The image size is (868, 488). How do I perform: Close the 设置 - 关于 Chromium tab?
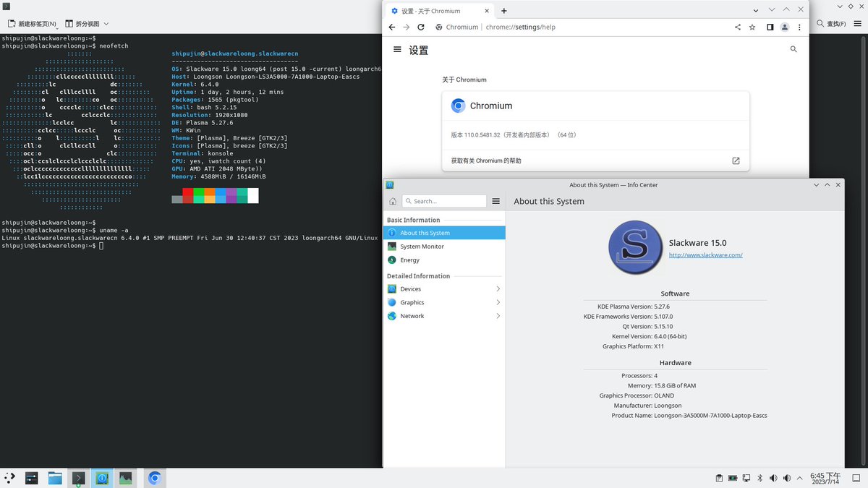pos(487,11)
